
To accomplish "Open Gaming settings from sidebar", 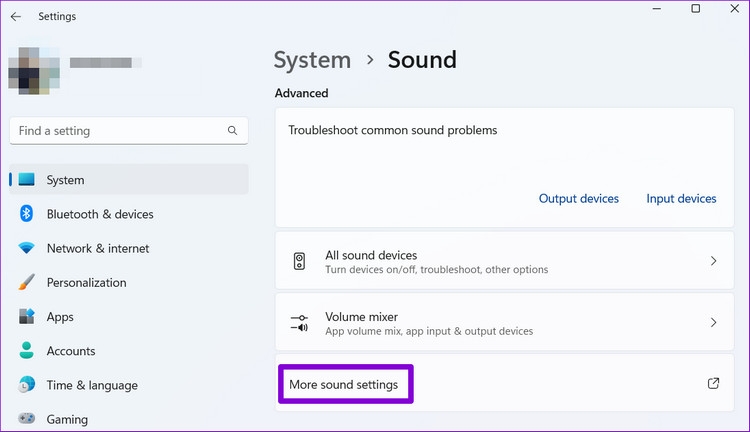I will (x=67, y=420).
